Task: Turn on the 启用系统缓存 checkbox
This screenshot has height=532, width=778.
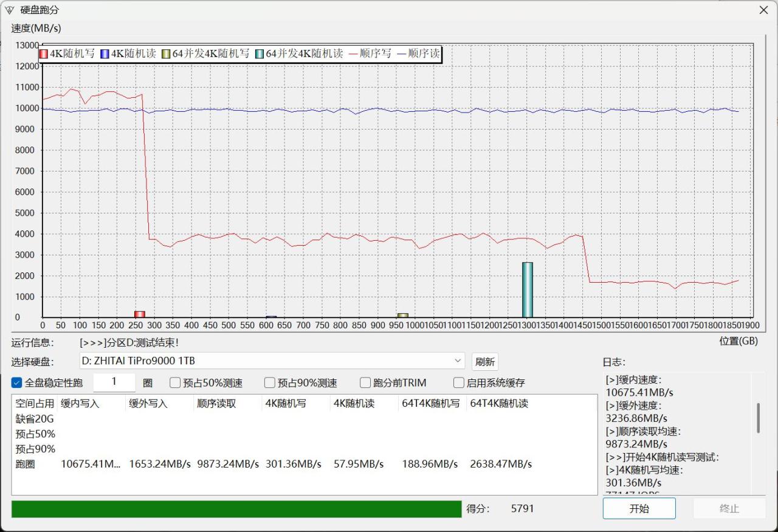Action: pos(459,382)
